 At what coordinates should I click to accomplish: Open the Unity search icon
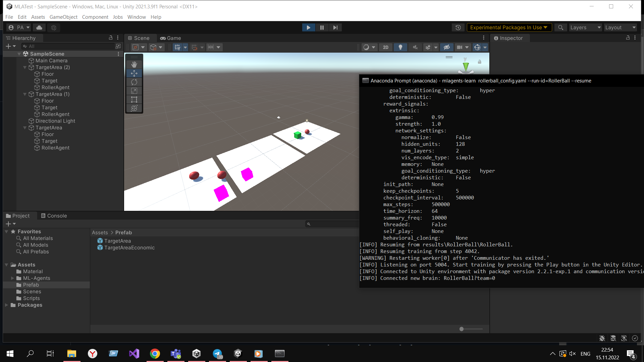pyautogui.click(x=560, y=27)
